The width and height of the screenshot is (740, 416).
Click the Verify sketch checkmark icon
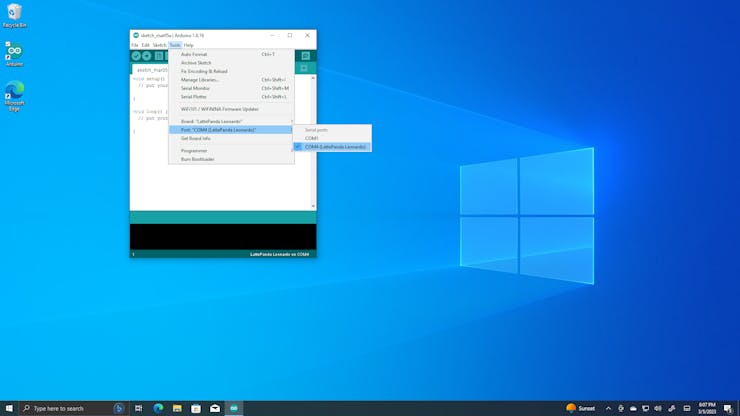tap(136, 56)
